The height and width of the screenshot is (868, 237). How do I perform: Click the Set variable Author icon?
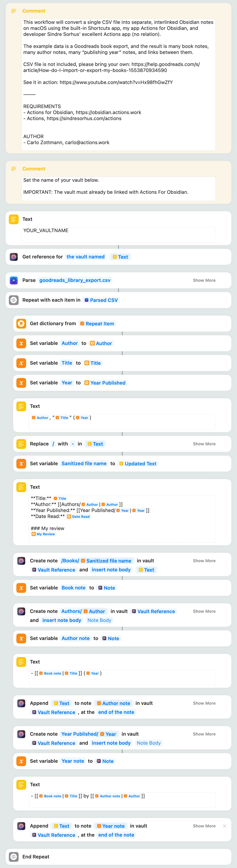pos(21,343)
